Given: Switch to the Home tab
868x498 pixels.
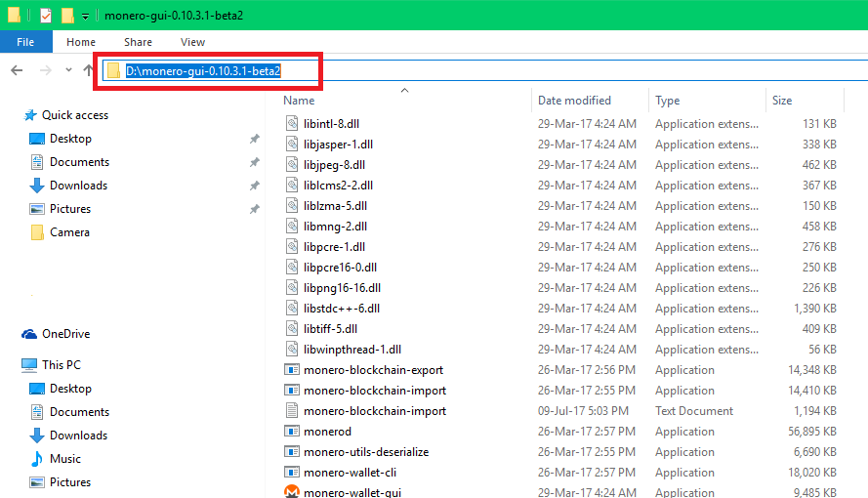Looking at the screenshot, I should tap(81, 42).
